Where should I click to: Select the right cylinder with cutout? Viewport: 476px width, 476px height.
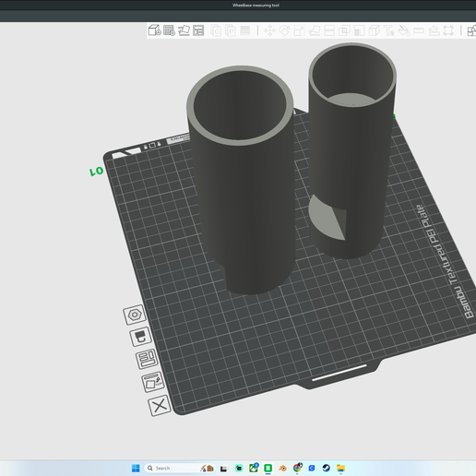(x=351, y=154)
